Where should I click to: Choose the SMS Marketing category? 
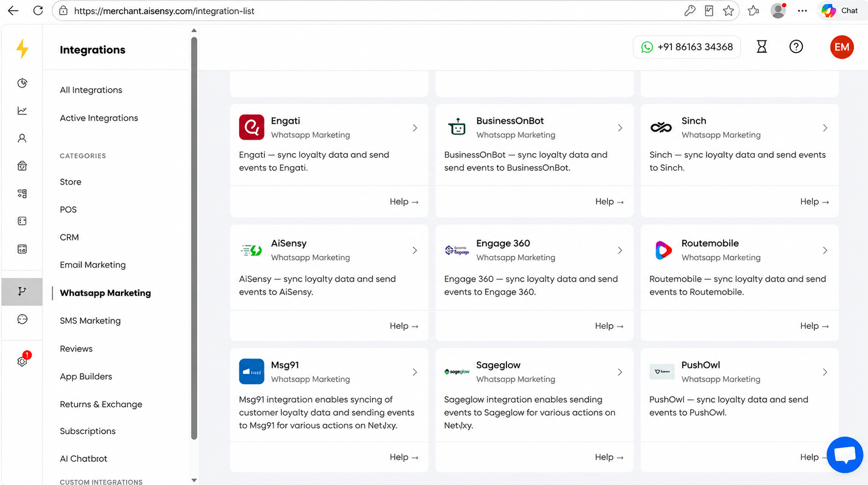[90, 321]
